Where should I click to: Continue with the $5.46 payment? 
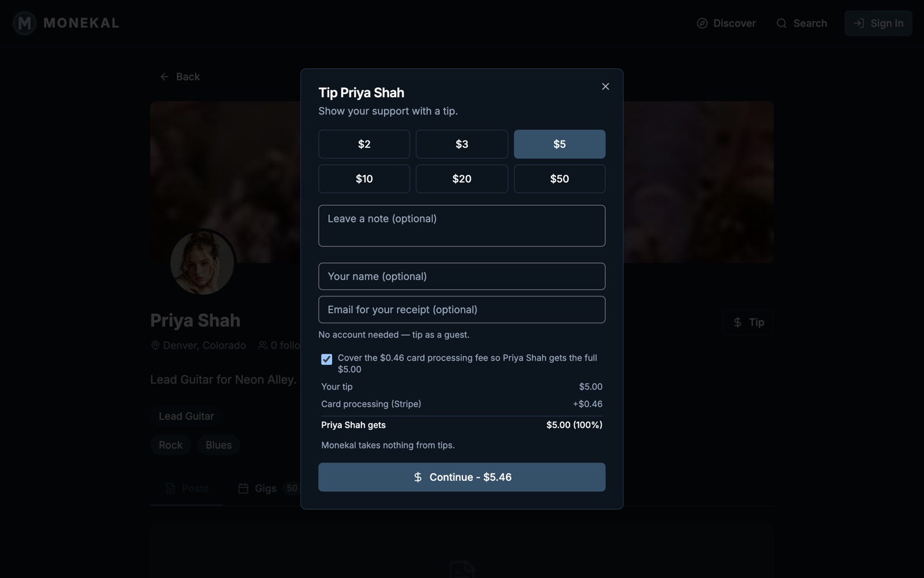click(x=462, y=477)
